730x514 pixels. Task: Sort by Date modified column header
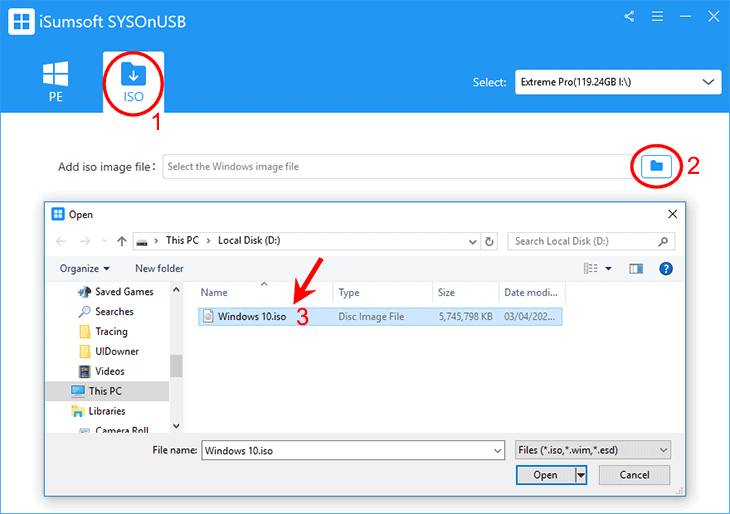click(x=532, y=292)
